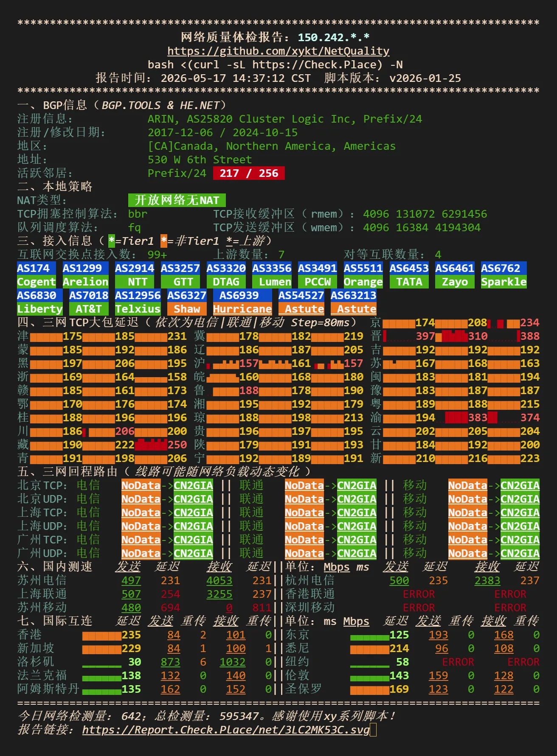Click the AT&T provider label
This screenshot has height=756, width=557.
(89, 309)
